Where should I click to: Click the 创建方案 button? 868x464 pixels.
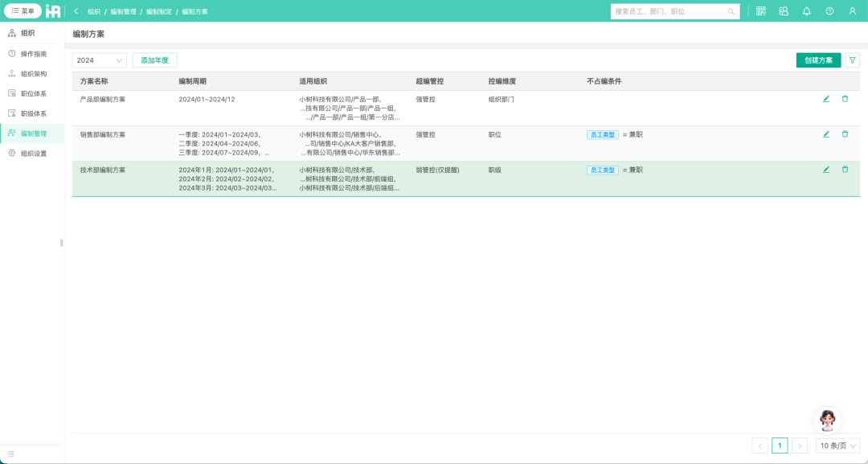pyautogui.click(x=818, y=60)
